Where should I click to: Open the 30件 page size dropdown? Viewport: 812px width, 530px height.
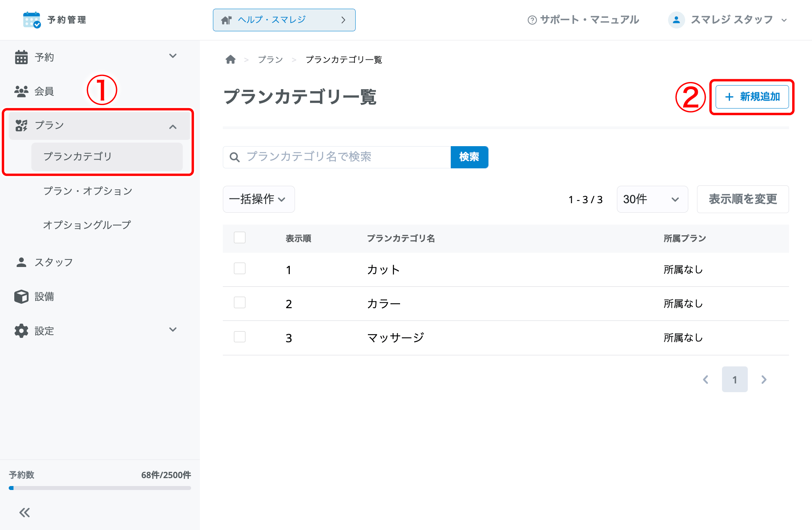652,199
